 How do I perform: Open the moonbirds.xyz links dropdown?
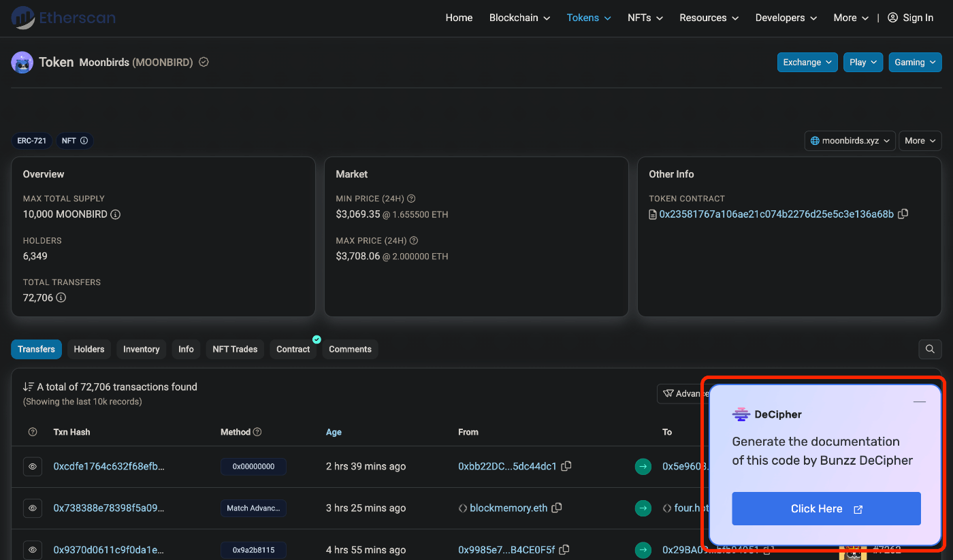click(x=850, y=141)
